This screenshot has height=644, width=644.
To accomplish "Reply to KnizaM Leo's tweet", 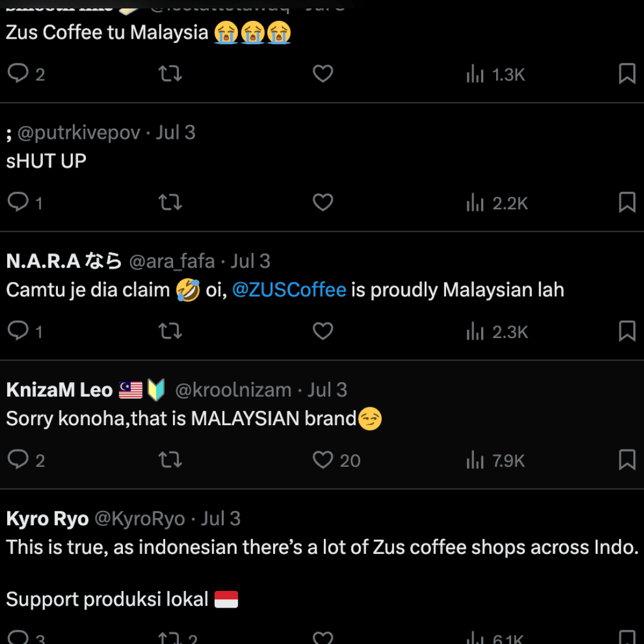I will coord(18,460).
